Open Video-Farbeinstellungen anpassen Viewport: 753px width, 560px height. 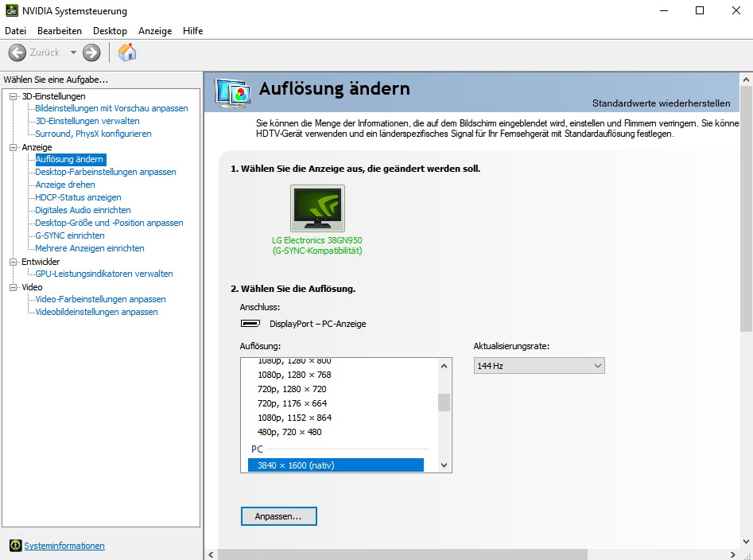click(100, 299)
